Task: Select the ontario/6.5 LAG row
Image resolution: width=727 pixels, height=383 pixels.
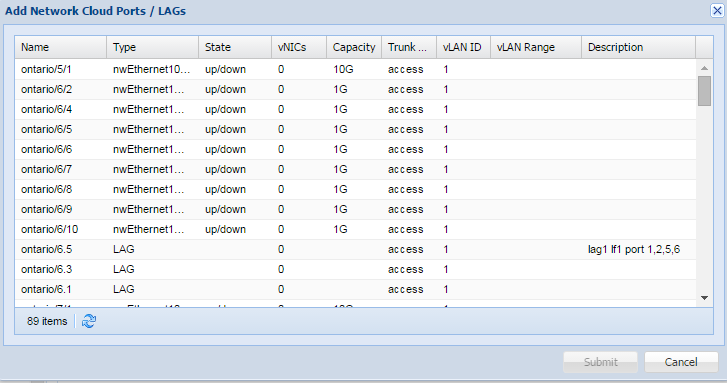Action: tap(355, 249)
